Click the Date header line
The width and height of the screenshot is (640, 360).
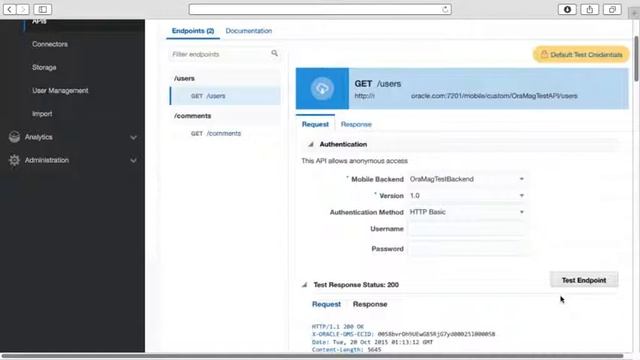(x=372, y=342)
